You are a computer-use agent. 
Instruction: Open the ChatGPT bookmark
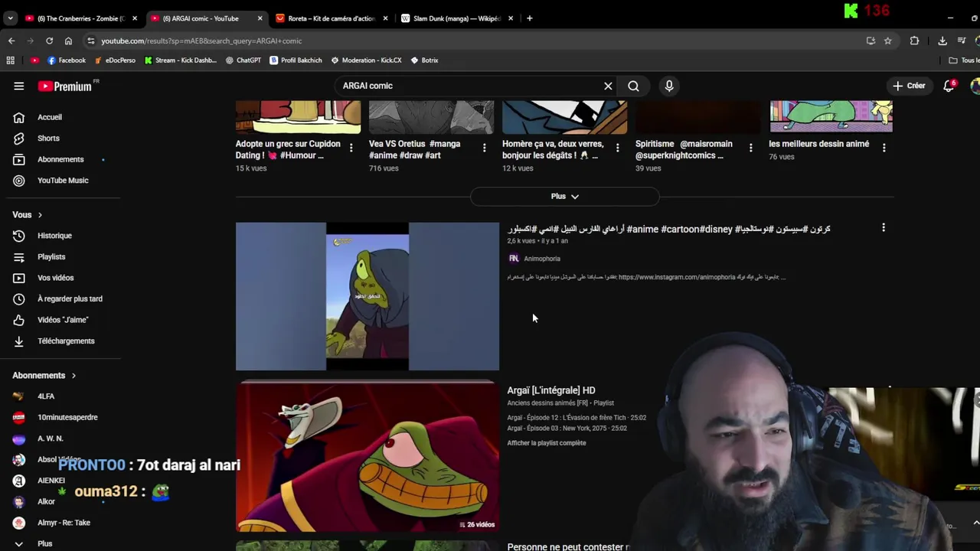tap(243, 60)
